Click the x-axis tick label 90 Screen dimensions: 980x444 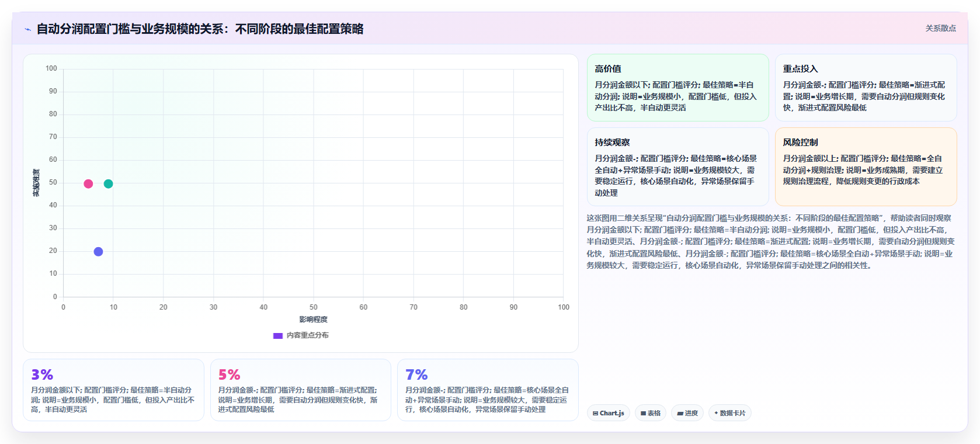pos(513,307)
